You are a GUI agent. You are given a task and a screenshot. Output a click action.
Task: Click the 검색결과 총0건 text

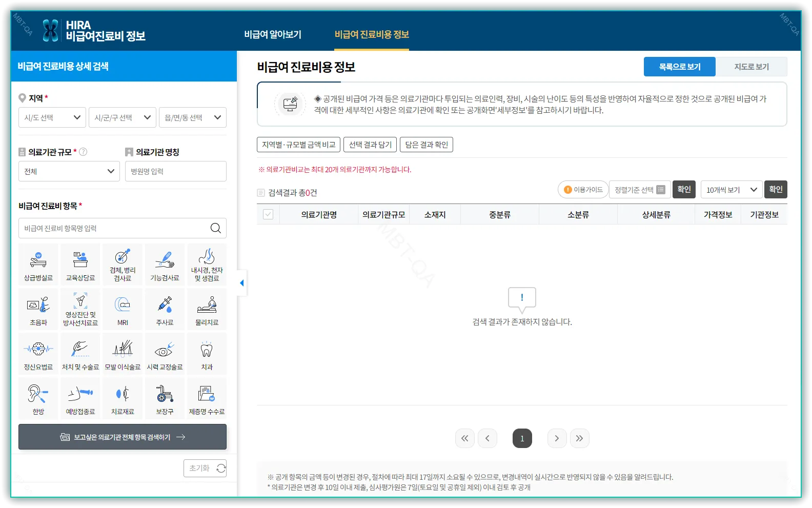click(x=293, y=193)
